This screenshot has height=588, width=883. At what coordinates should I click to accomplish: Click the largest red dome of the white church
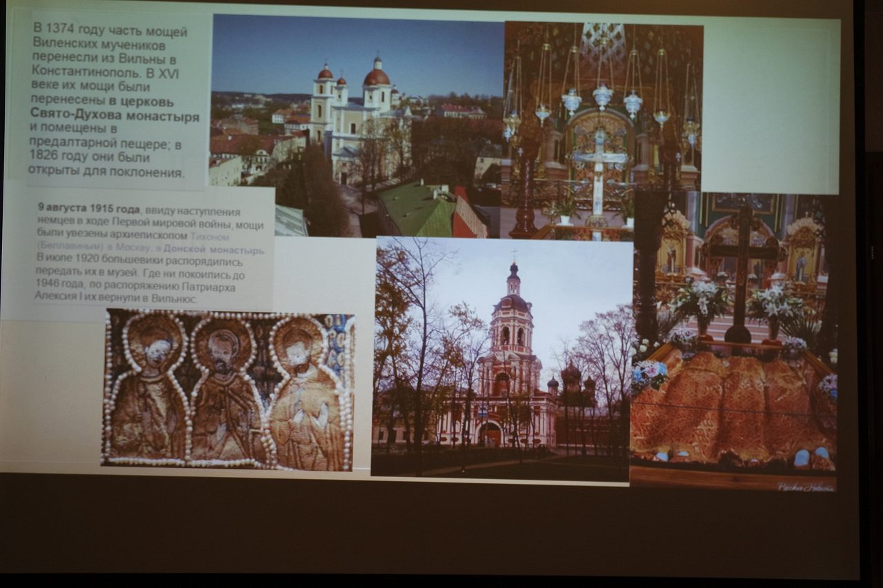click(x=377, y=76)
